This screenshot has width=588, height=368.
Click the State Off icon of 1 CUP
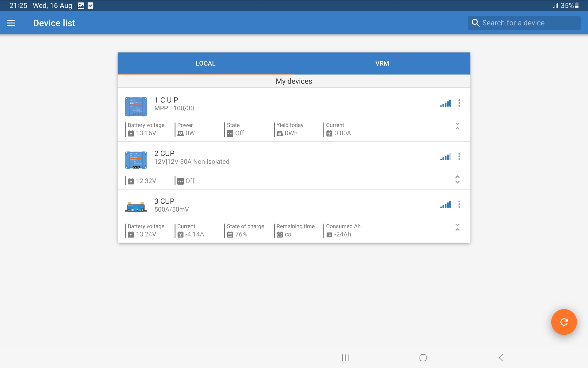coord(230,133)
